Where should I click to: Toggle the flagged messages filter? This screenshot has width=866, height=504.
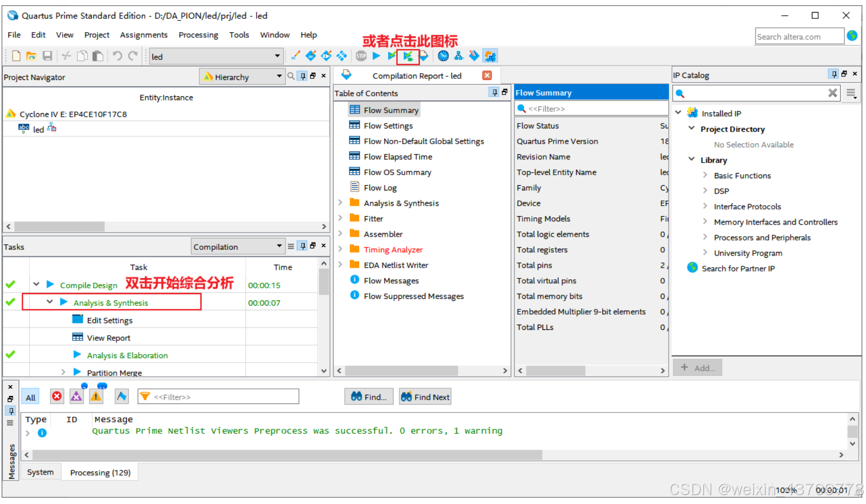point(122,396)
